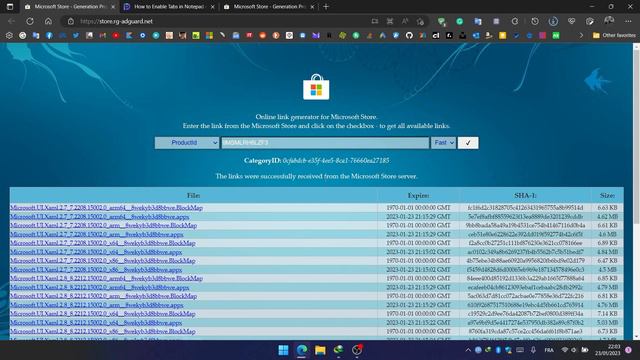This screenshot has height=360, width=640.
Task: Open the downloads toolbar icon
Action: [x=553, y=21]
